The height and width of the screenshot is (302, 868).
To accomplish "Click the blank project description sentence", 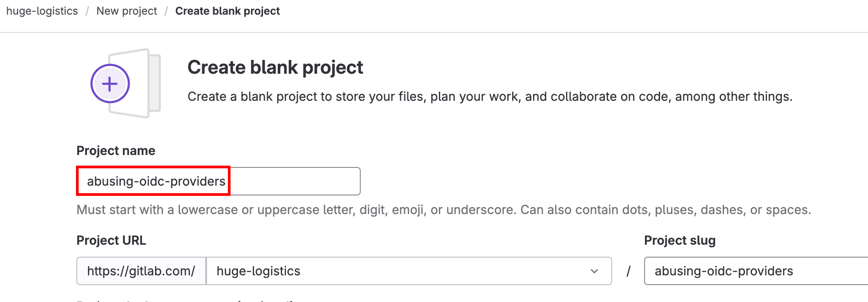I will point(490,96).
